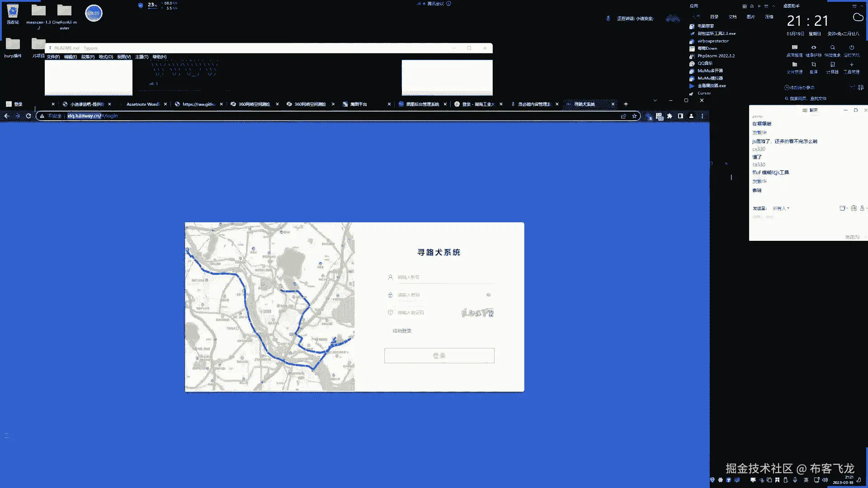This screenshot has height=488, width=868.
Task: Open a new browser tab with plus
Action: click(626, 104)
